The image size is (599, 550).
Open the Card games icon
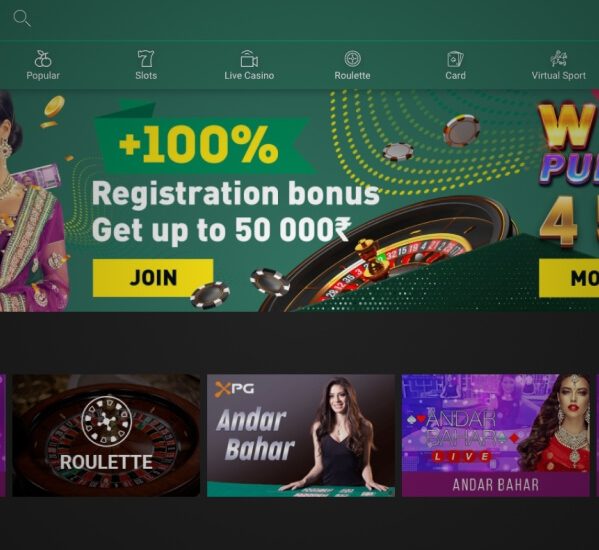pyautogui.click(x=455, y=59)
